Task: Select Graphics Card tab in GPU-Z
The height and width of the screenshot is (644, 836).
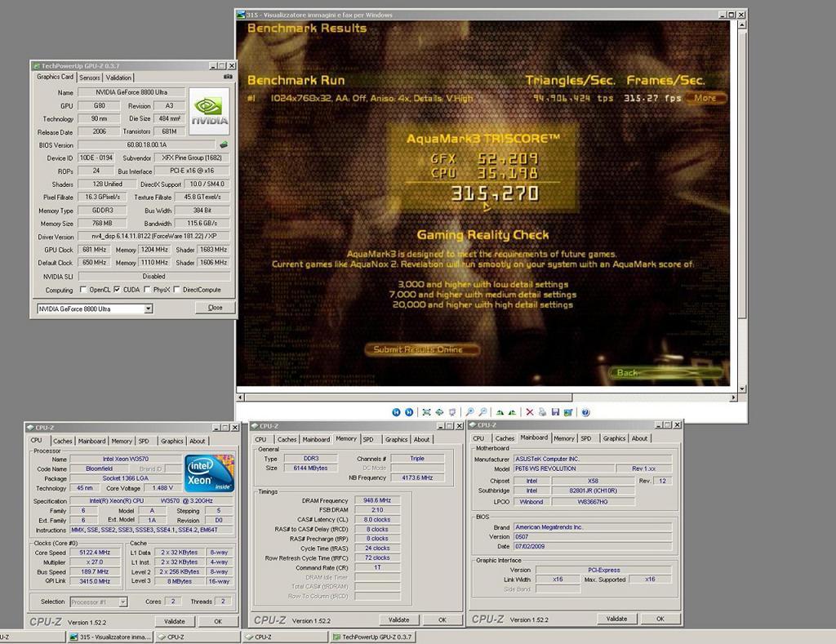Action: click(55, 77)
